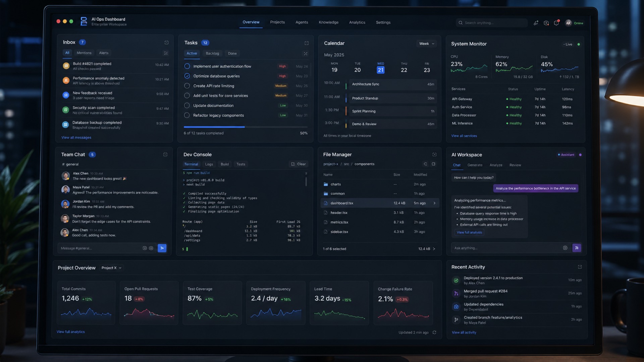Open the Backlog tab in Tasks
644x362 pixels.
[212, 54]
